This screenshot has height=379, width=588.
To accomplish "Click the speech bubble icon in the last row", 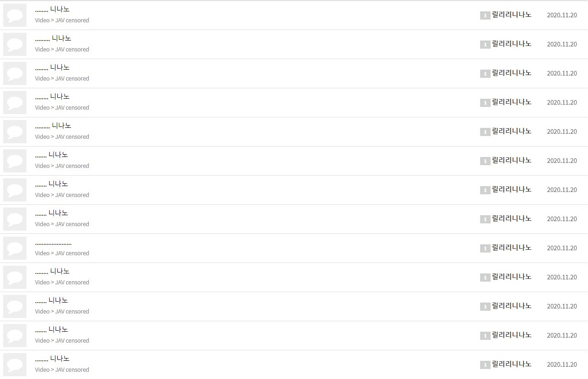I will click(15, 364).
